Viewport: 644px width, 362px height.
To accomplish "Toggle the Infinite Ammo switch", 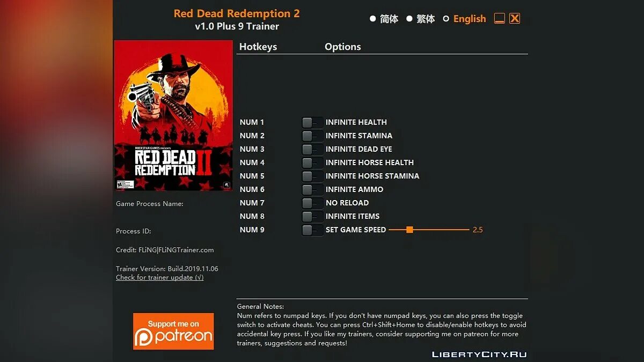I will click(x=312, y=190).
